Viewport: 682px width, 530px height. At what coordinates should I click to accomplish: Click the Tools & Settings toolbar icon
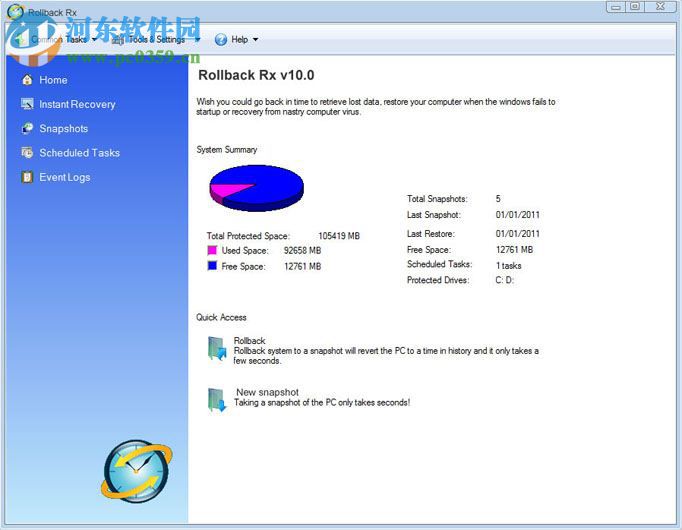coord(118,40)
